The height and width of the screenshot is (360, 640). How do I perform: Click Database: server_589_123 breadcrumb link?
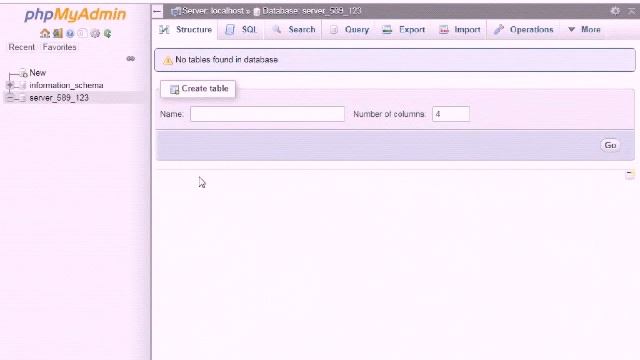(312, 11)
